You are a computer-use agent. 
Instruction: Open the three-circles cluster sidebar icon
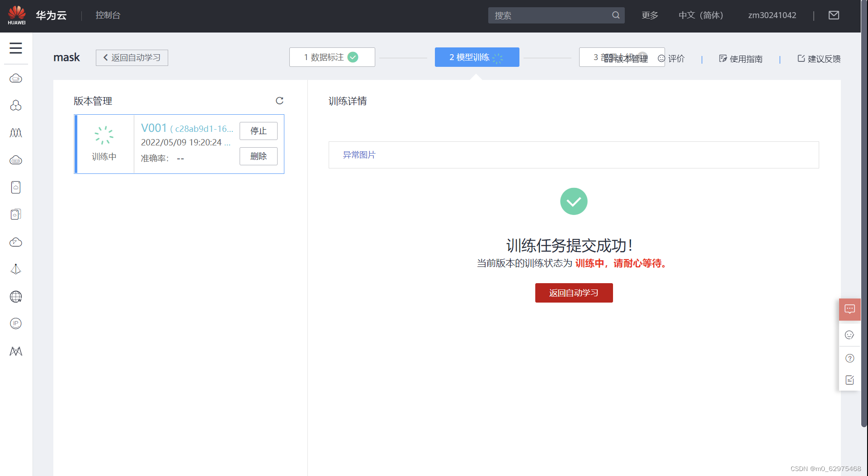pos(16,106)
